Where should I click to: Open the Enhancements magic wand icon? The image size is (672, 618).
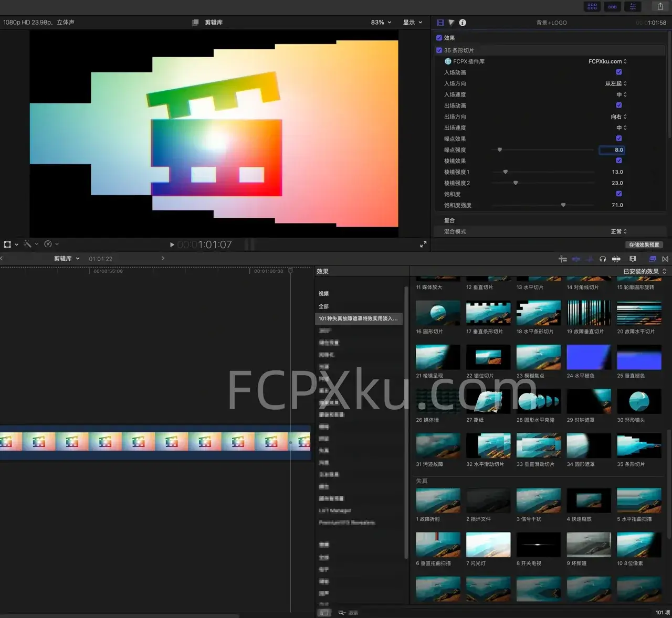coord(28,243)
